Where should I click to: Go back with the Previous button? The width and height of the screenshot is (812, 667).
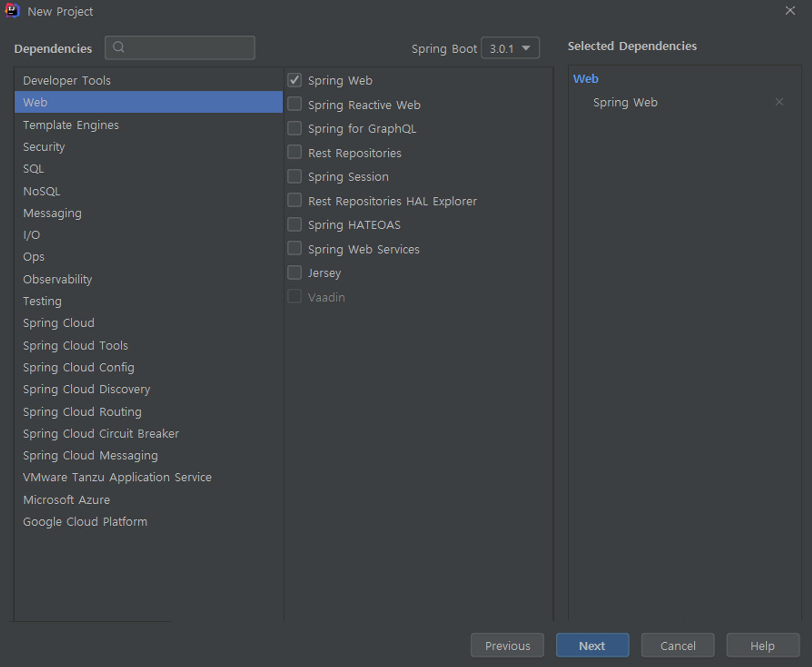pyautogui.click(x=507, y=645)
